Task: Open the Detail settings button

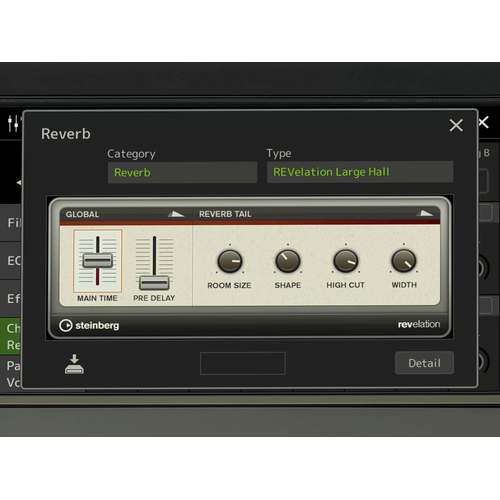Action: pos(424,363)
